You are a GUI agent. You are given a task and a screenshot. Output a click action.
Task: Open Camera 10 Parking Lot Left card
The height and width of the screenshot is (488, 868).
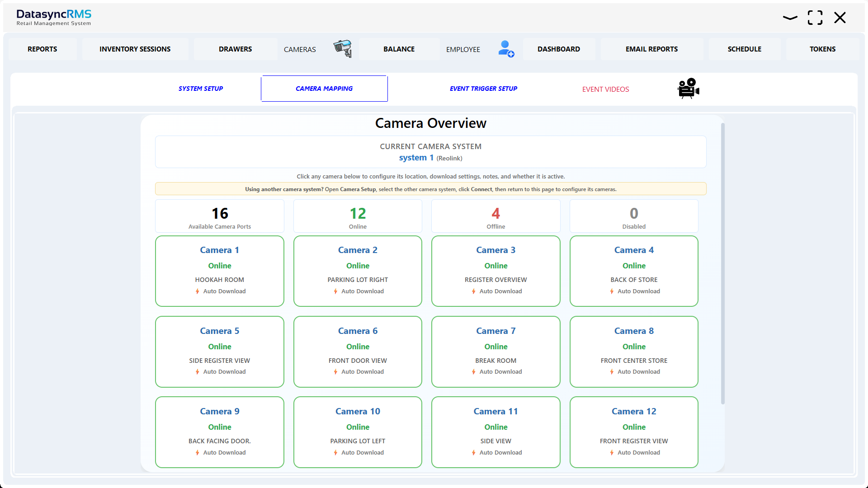[358, 432]
